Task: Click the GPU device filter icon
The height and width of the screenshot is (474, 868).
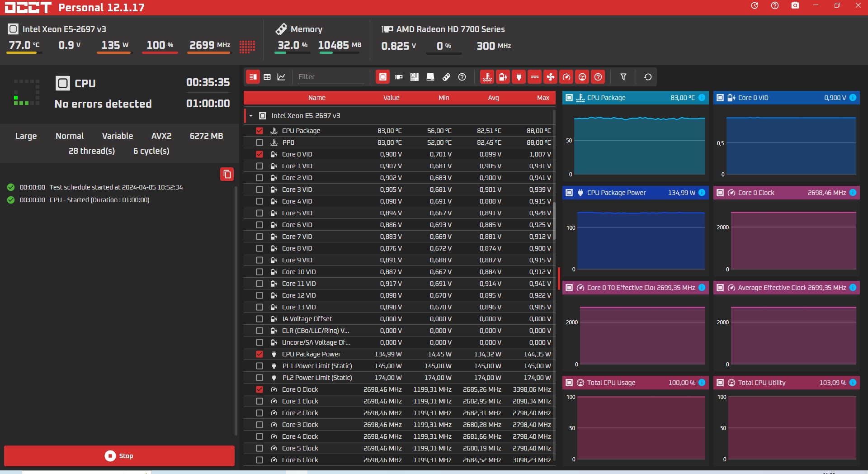Action: pos(399,77)
